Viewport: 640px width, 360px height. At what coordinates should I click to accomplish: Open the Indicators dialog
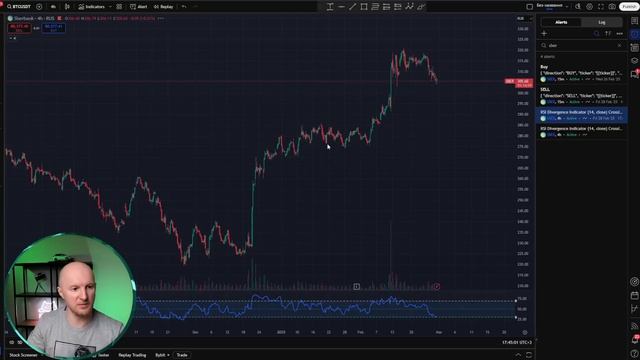91,7
